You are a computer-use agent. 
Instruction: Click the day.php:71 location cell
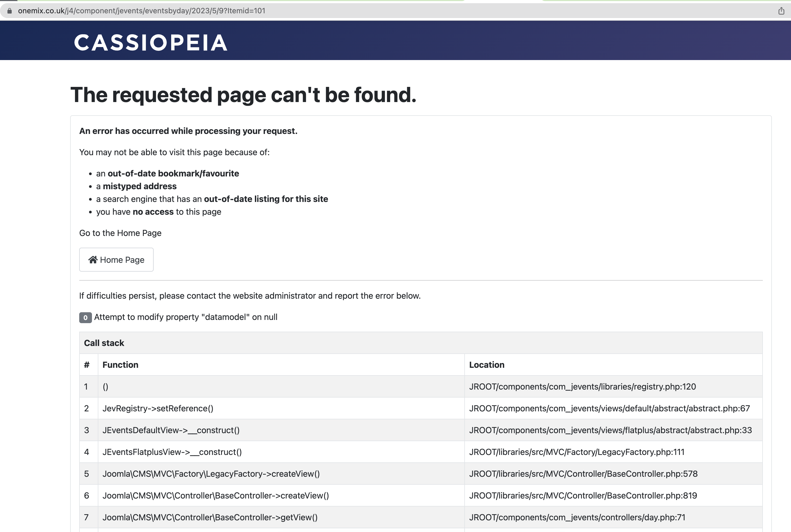tap(613, 517)
